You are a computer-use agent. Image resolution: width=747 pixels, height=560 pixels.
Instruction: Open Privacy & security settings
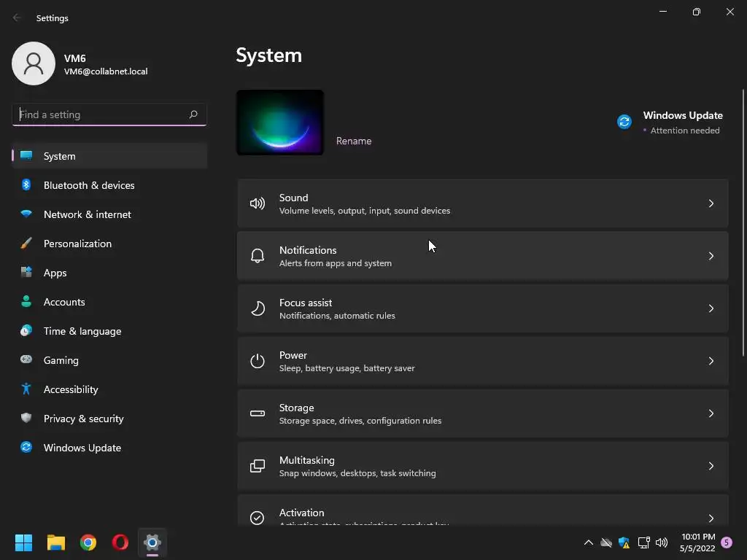(x=109, y=419)
